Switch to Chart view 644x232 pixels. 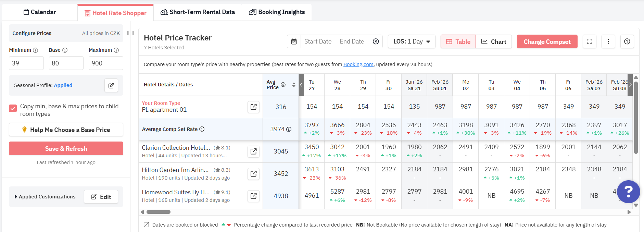tap(493, 41)
